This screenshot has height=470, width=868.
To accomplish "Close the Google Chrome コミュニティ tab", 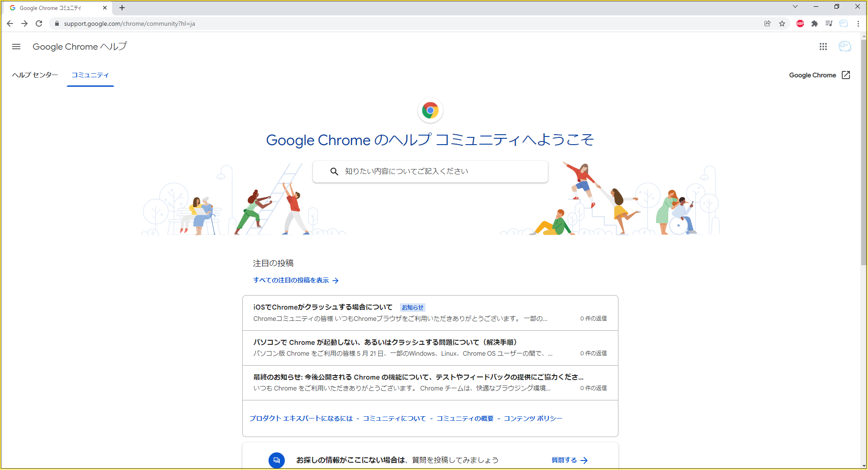I will click(105, 8).
